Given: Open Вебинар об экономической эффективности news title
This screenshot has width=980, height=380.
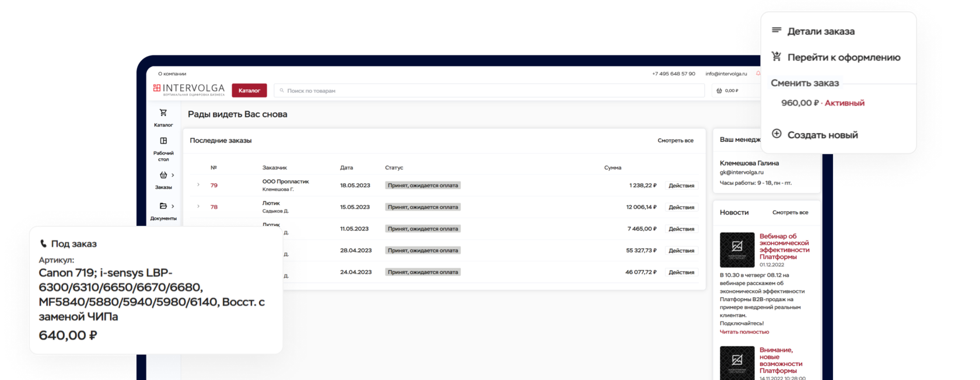Looking at the screenshot, I should click(x=784, y=246).
